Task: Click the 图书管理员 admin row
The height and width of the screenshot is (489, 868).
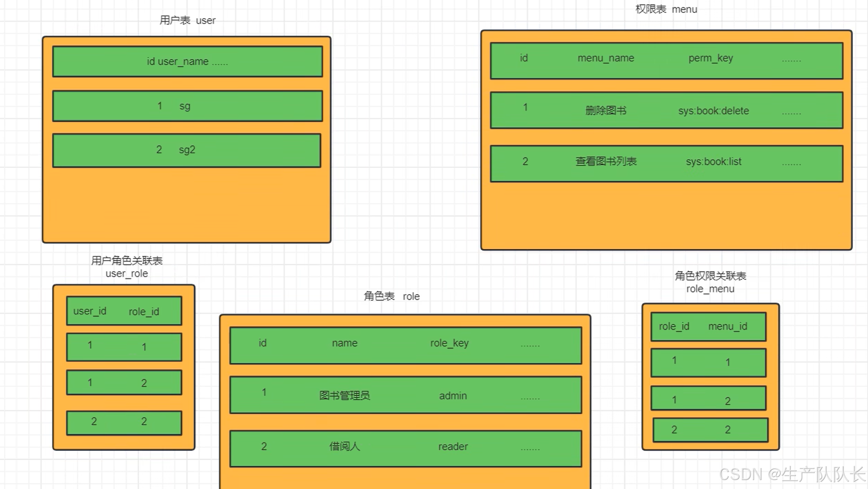Action: [x=405, y=395]
